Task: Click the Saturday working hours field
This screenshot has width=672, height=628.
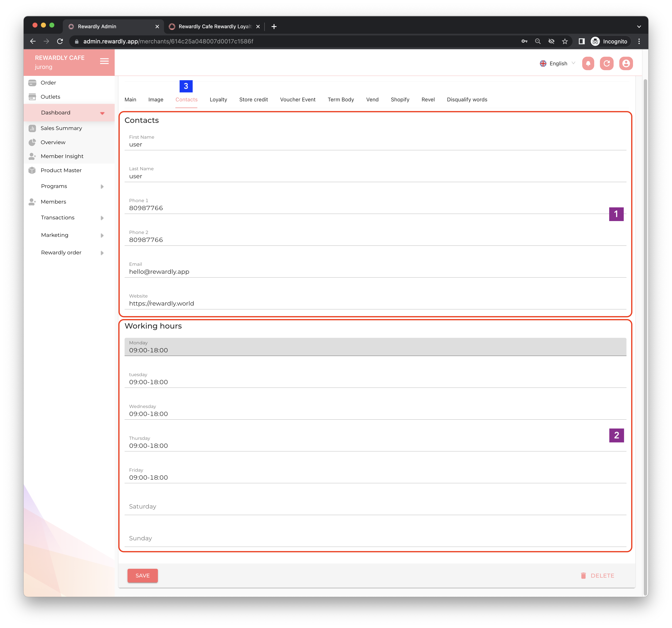Action: point(375,506)
